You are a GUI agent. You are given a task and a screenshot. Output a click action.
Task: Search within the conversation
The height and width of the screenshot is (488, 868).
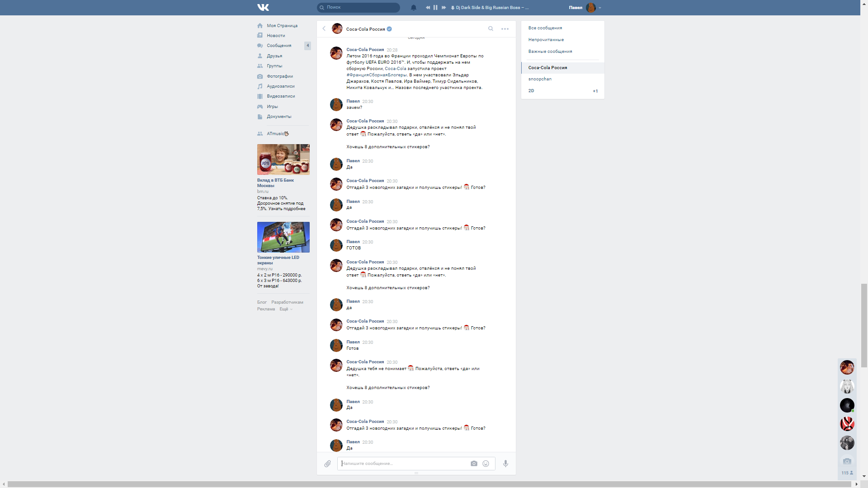491,29
